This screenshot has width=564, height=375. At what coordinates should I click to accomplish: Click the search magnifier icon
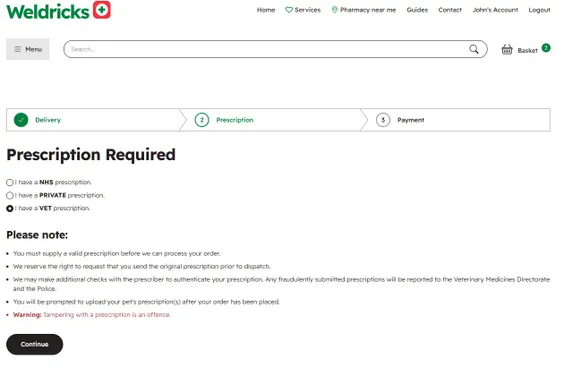pos(474,49)
